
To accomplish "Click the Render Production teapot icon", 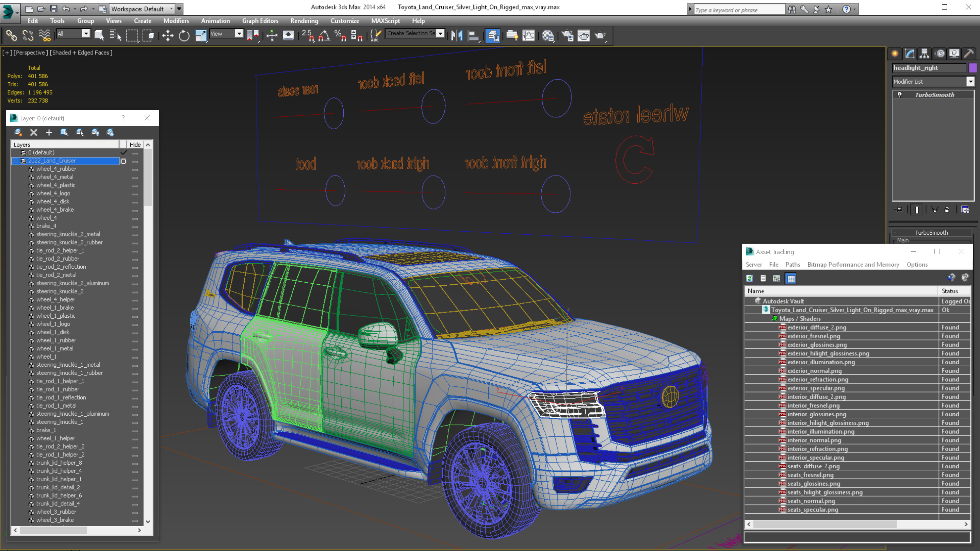I will click(x=600, y=36).
